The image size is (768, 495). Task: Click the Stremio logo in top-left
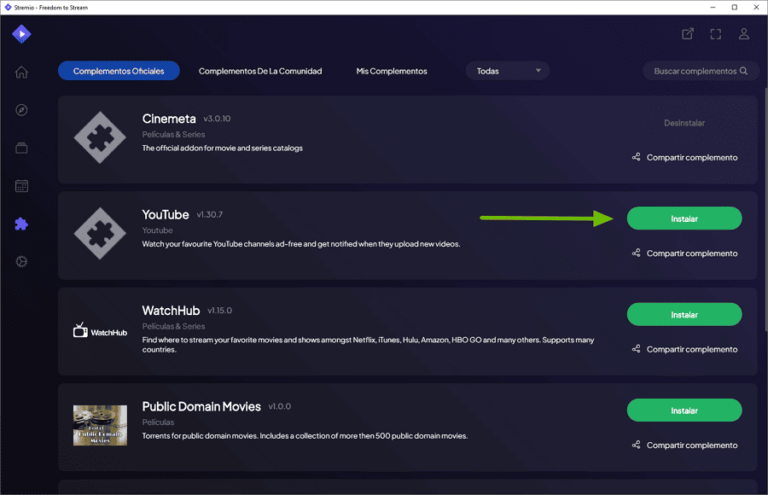point(21,34)
